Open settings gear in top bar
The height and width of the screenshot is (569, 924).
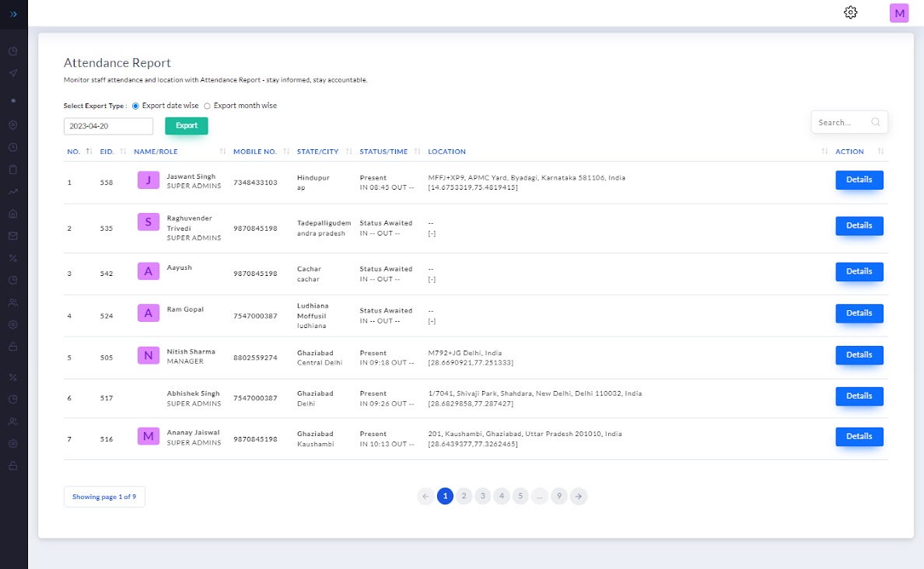coord(850,12)
